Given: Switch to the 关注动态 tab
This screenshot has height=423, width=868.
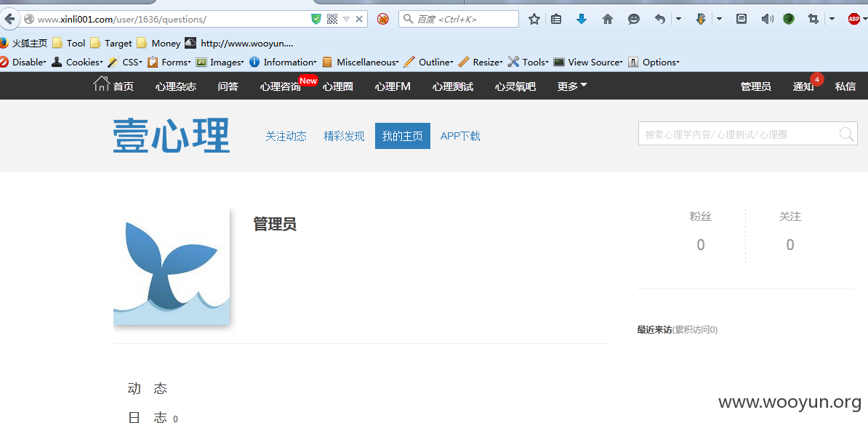Looking at the screenshot, I should click(x=286, y=136).
